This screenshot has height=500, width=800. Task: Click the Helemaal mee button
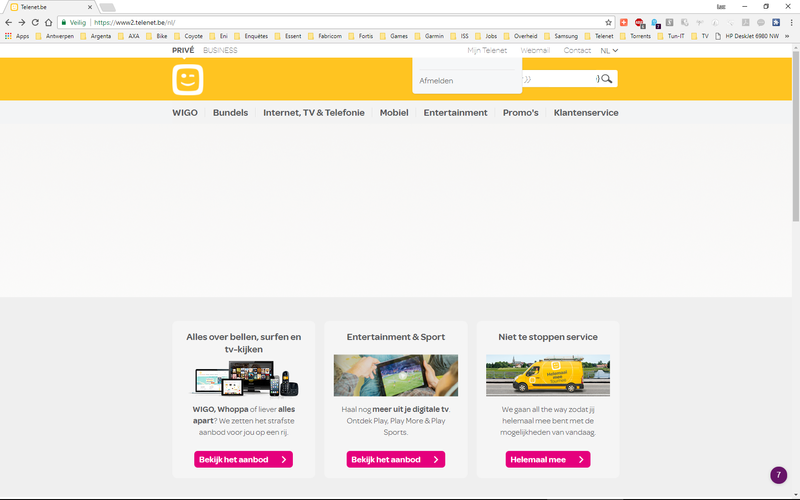tap(547, 459)
